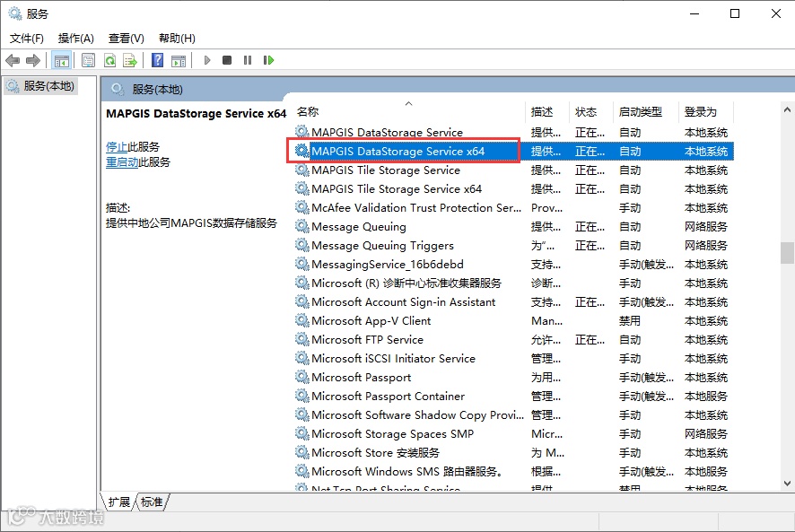Switch to the 标准 tab
This screenshot has width=795, height=532.
tap(152, 502)
